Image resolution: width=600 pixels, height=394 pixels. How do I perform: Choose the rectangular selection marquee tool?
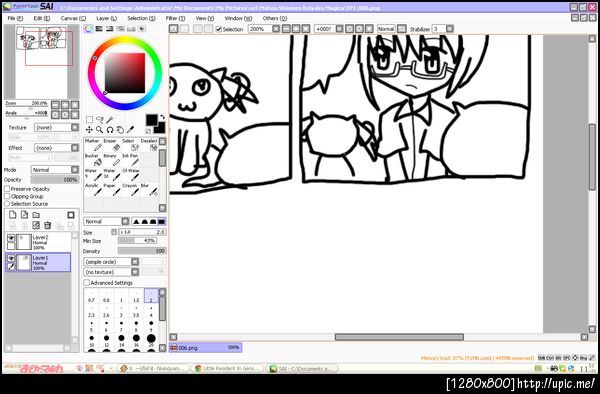click(x=89, y=120)
